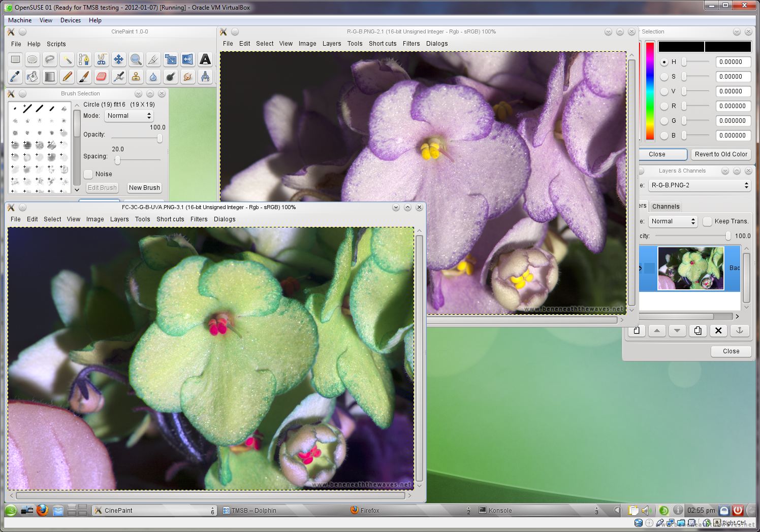
Task: Click the Delete layer X icon
Action: (x=718, y=330)
